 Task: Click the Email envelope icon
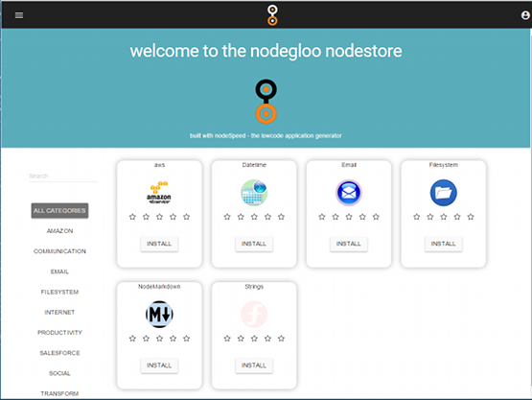coord(349,193)
